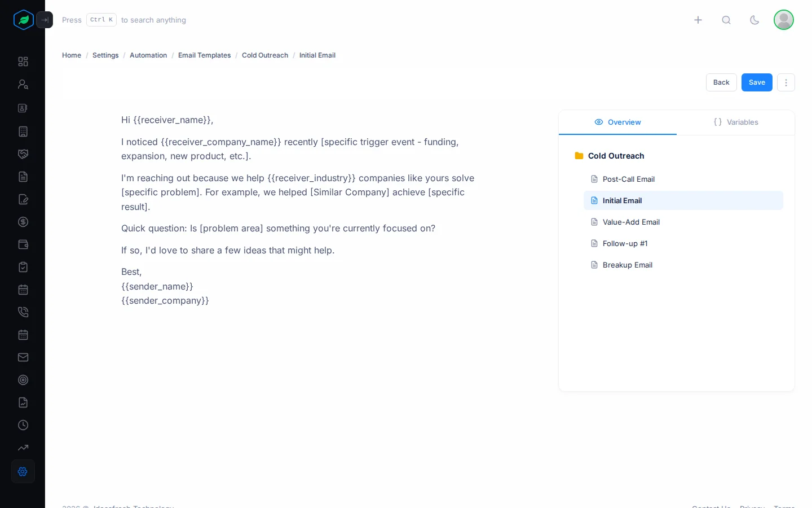The height and width of the screenshot is (508, 812).
Task: Switch to the Overview tab
Action: pyautogui.click(x=617, y=122)
